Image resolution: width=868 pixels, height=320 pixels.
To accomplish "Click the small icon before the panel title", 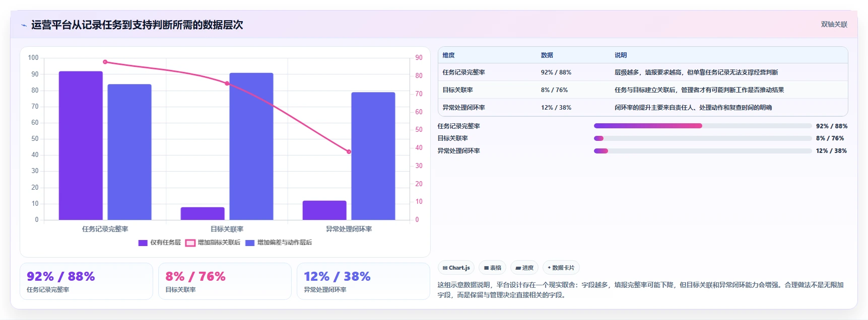I will point(24,25).
